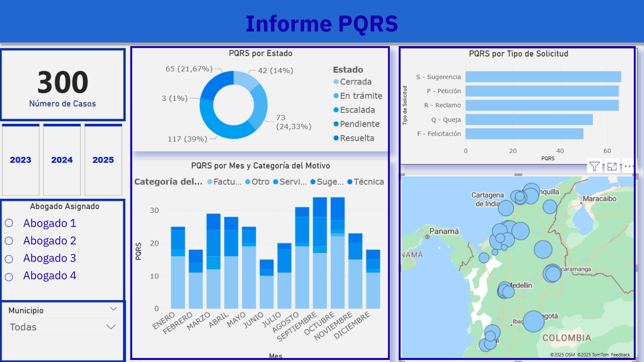Select the P - Petición bar
The height and width of the screenshot is (362, 644).
(x=542, y=91)
